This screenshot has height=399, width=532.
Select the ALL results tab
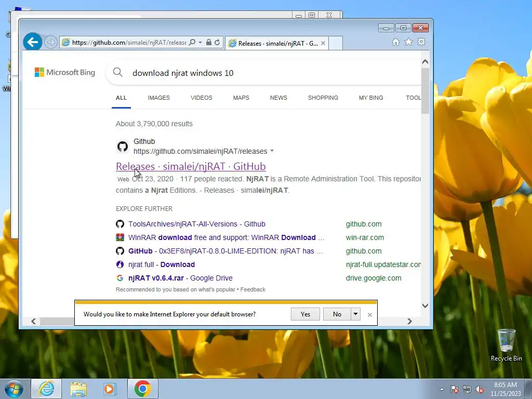(121, 98)
